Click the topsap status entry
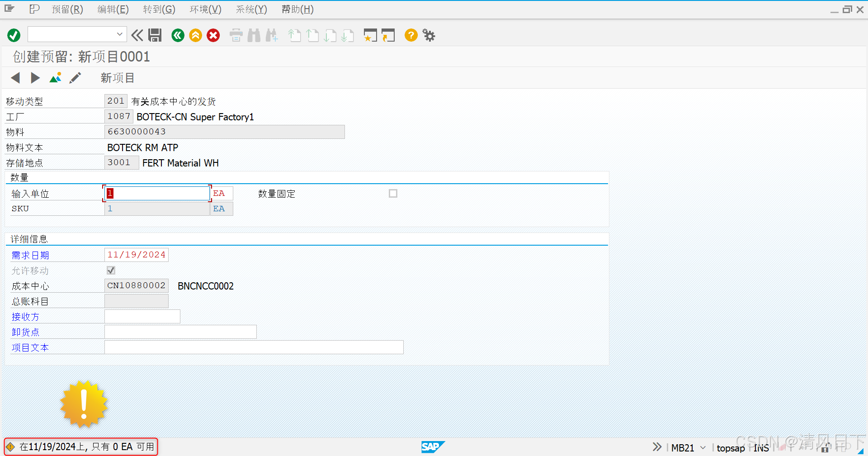 (731, 448)
